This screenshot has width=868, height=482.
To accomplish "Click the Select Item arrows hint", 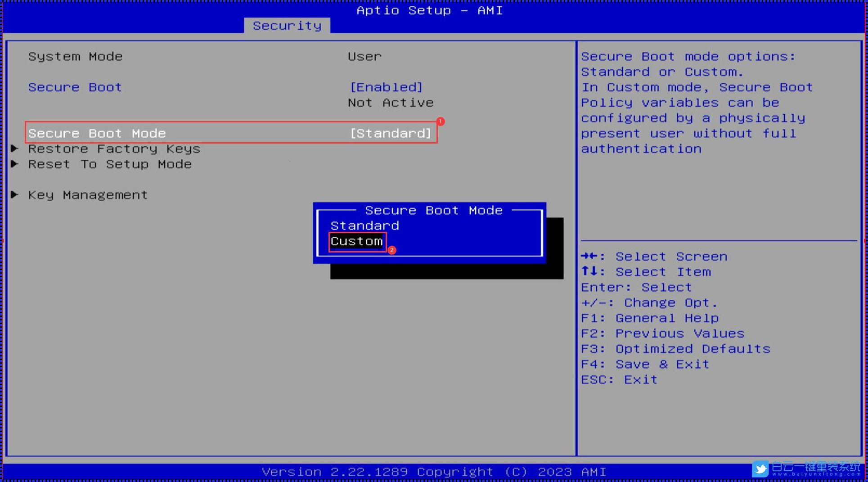I will point(646,272).
